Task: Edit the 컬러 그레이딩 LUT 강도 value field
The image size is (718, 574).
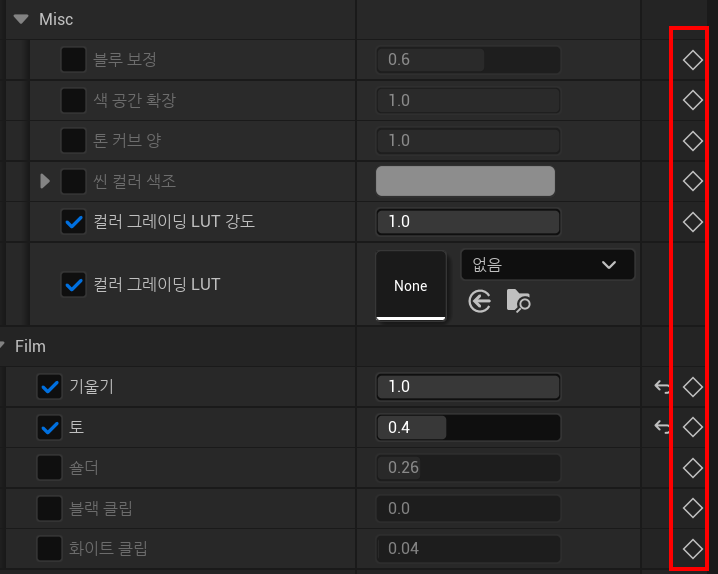Action: [x=468, y=222]
